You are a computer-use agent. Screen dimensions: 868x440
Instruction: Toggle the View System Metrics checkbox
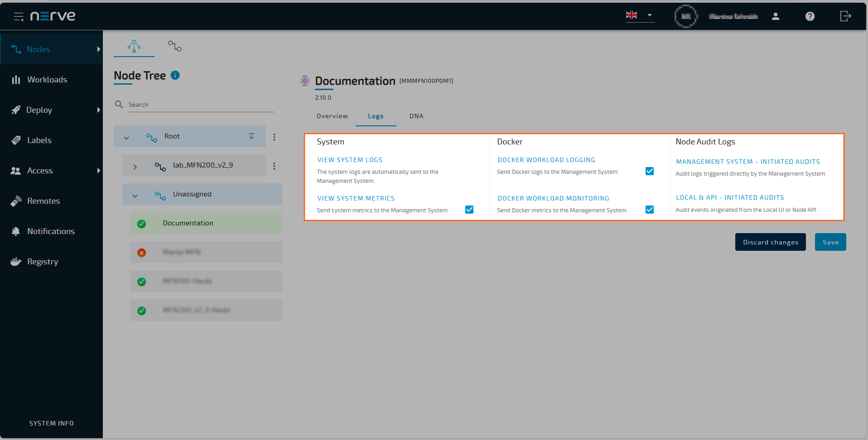coord(469,210)
